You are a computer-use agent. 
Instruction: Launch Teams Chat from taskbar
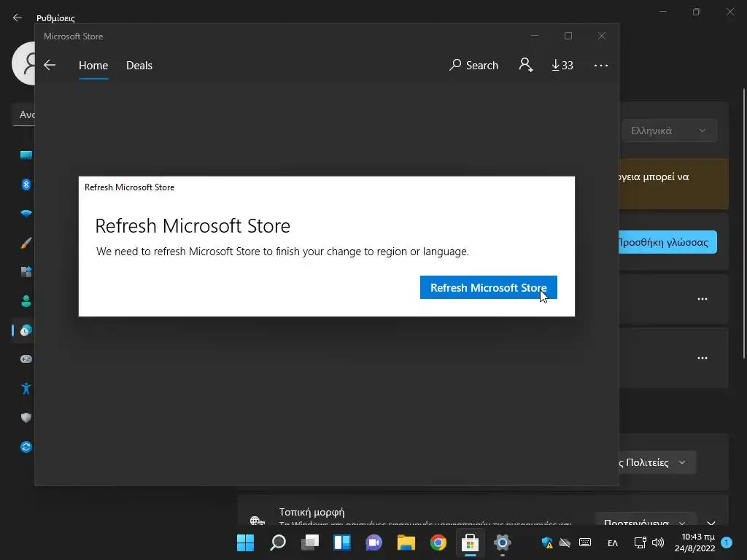pyautogui.click(x=374, y=542)
